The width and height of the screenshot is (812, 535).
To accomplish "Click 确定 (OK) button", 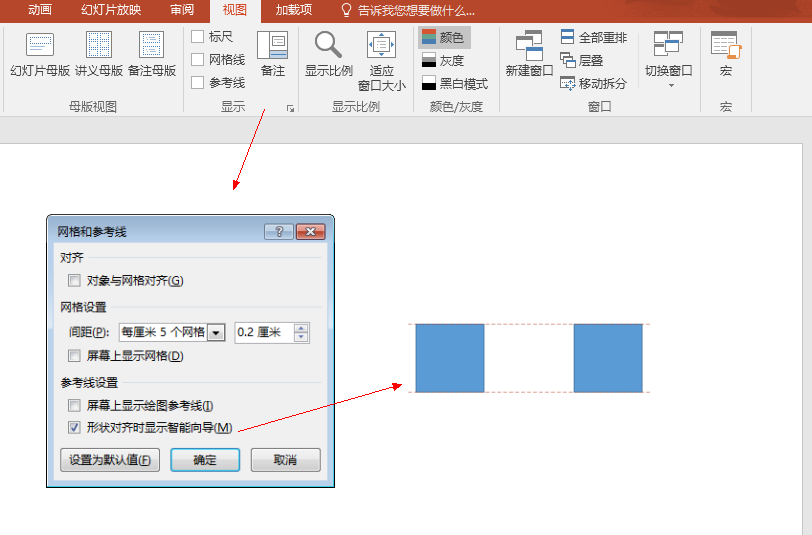I will (205, 460).
